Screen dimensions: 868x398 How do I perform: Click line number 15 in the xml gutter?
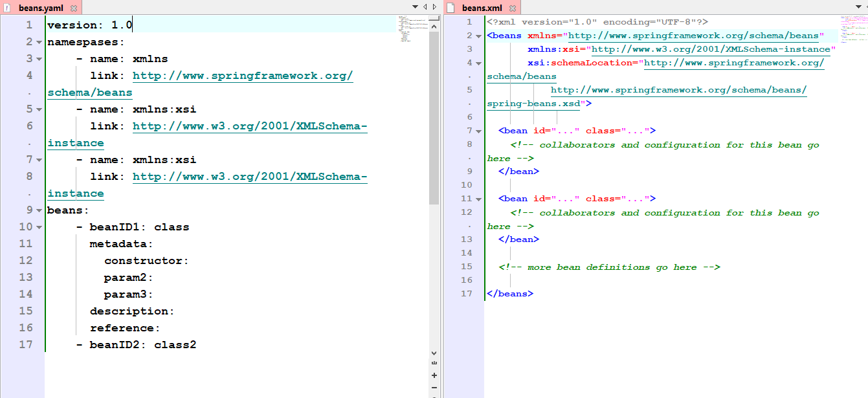point(467,267)
